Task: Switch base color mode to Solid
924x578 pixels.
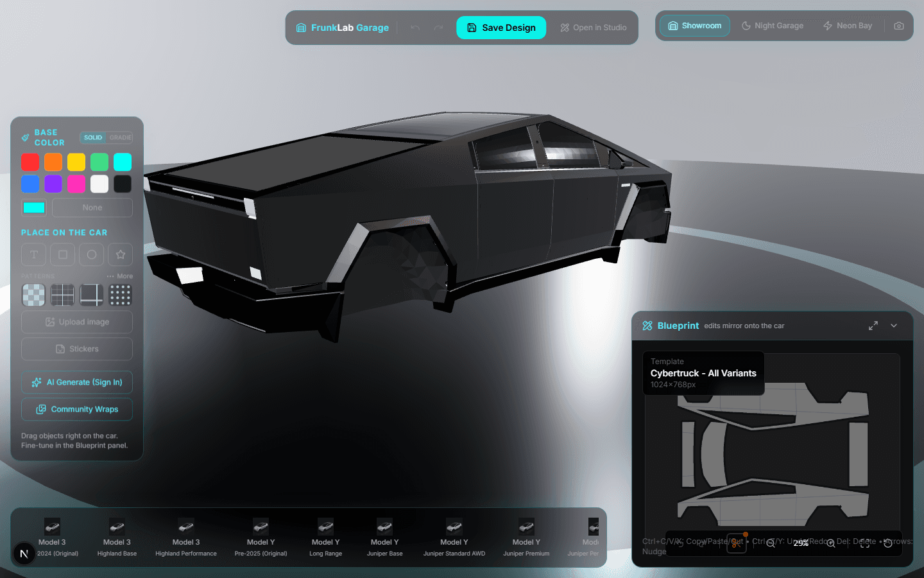Action: (93, 137)
